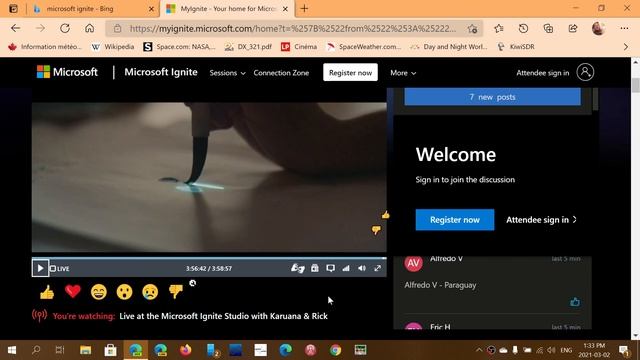Viewport: 640px width, 360px height.
Task: React with the laughing face emoji
Action: tap(99, 292)
